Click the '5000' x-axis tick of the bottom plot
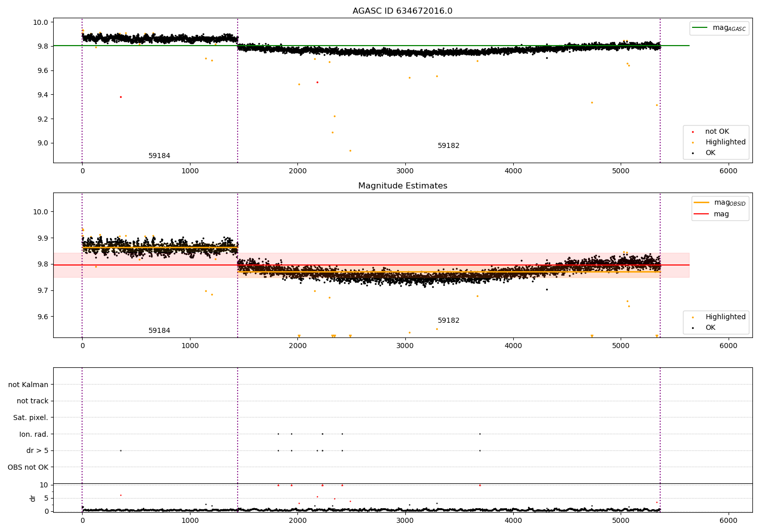 click(621, 520)
